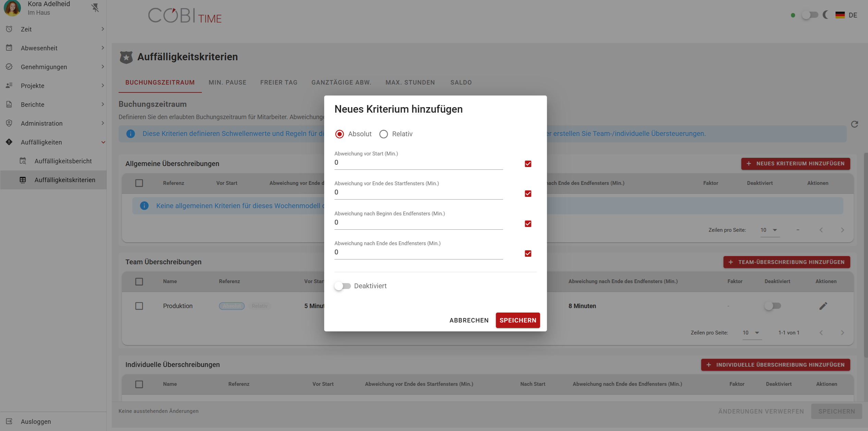Click the green status dot in the header
The image size is (868, 431).
793,15
